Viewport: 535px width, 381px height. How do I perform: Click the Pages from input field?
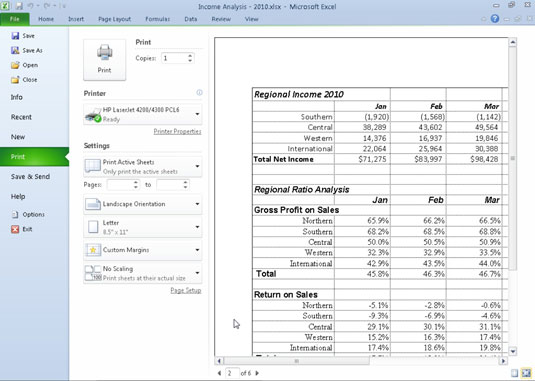[120, 185]
